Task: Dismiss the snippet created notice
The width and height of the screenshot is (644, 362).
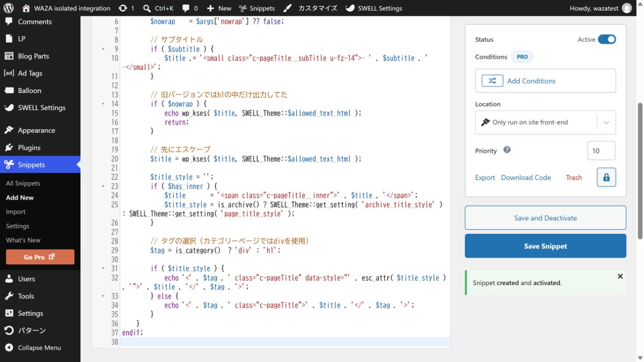Action: 620,277
